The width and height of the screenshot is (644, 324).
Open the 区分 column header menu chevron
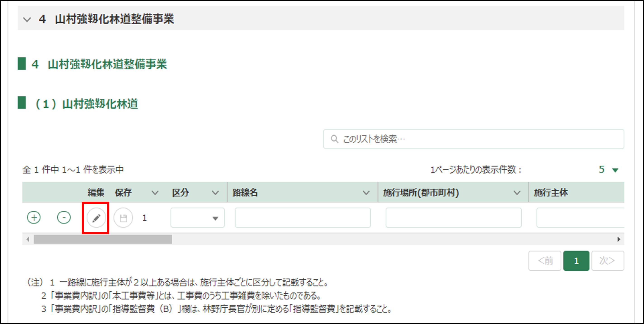click(215, 193)
